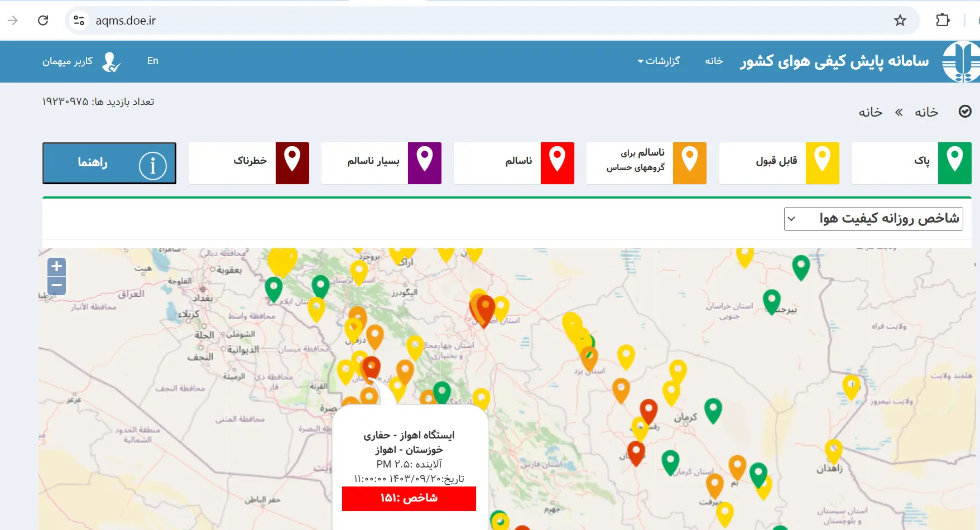Click the yellow pin legend swatch

pos(823,163)
